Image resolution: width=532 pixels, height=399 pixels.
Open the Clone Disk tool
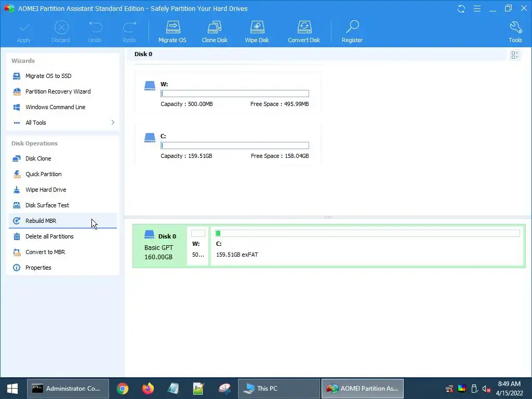215,32
